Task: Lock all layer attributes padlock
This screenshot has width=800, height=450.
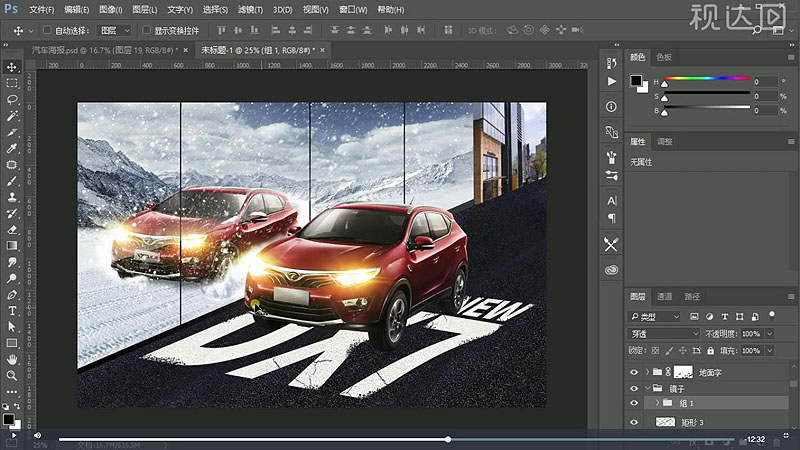Action: tap(710, 351)
